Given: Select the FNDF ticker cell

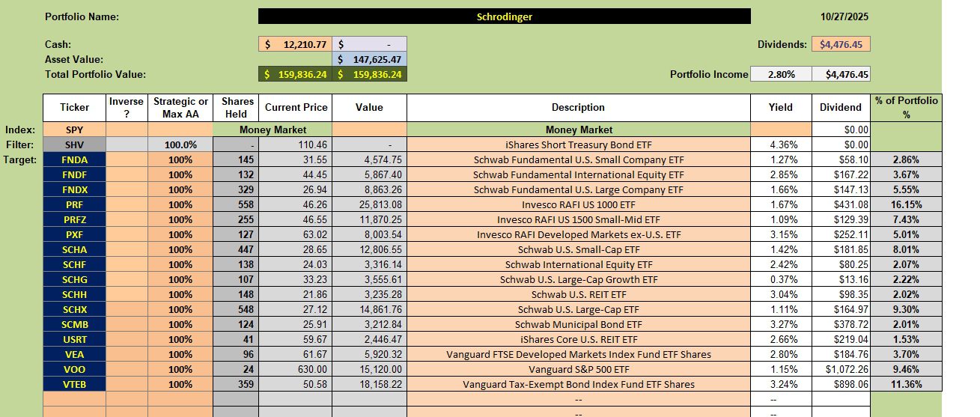Looking at the screenshot, I should 74,174.
